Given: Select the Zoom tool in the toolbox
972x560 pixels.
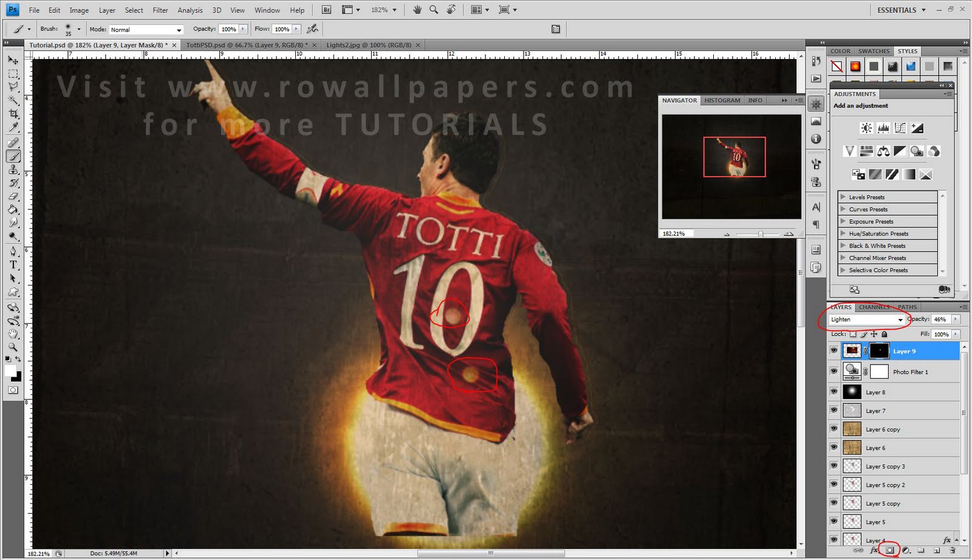Looking at the screenshot, I should pyautogui.click(x=13, y=347).
